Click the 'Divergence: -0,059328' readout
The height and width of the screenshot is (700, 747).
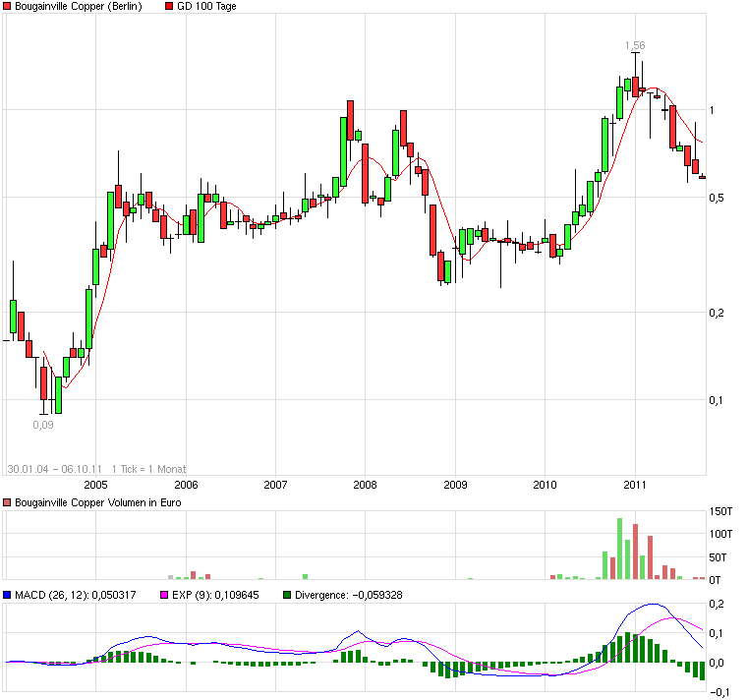[349, 595]
